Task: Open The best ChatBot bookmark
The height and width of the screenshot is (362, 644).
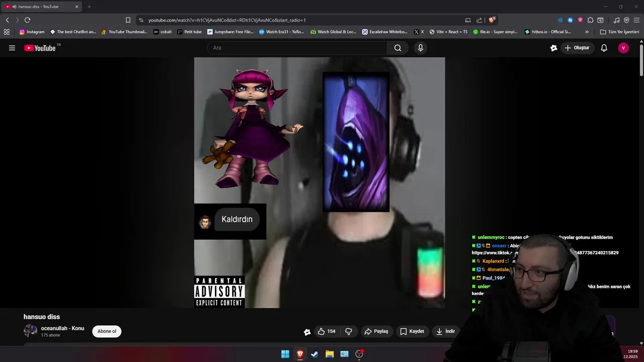Action: tap(73, 32)
